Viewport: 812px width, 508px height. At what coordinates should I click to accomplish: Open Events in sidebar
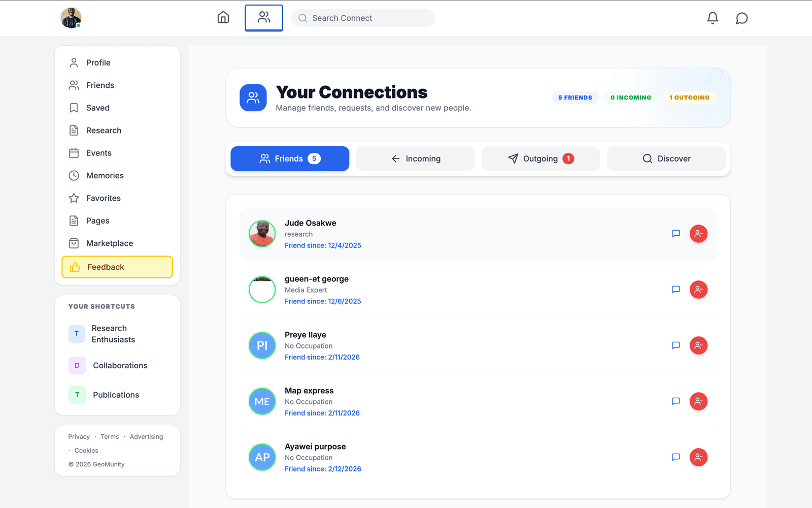pyautogui.click(x=117, y=153)
